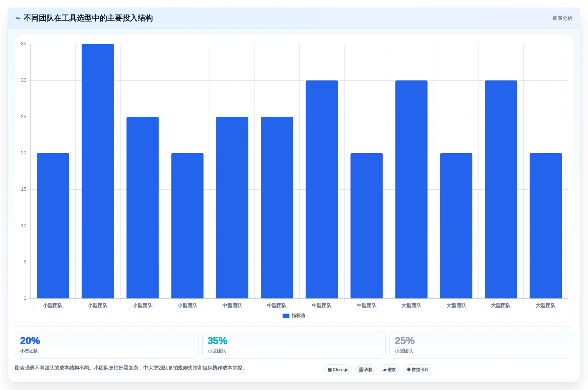The image size is (588, 390).
Task: Click the tallest bar with value 35
Action: point(98,171)
